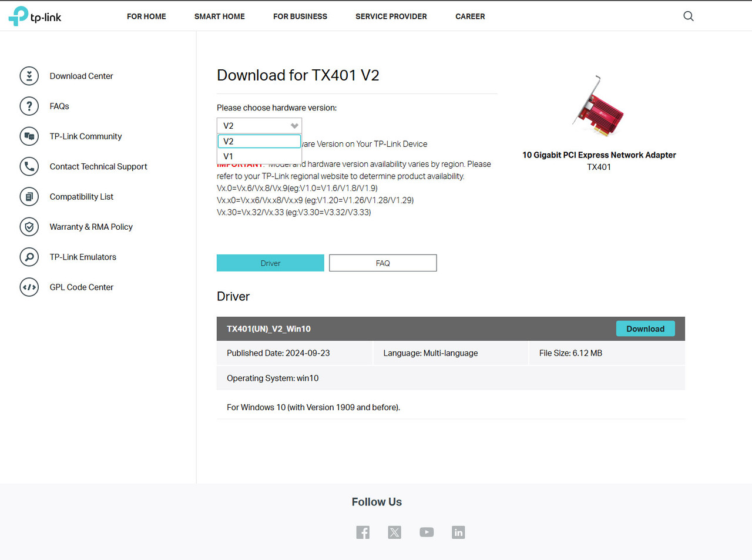Open the Compatibility List link
The image size is (752, 560).
click(82, 196)
